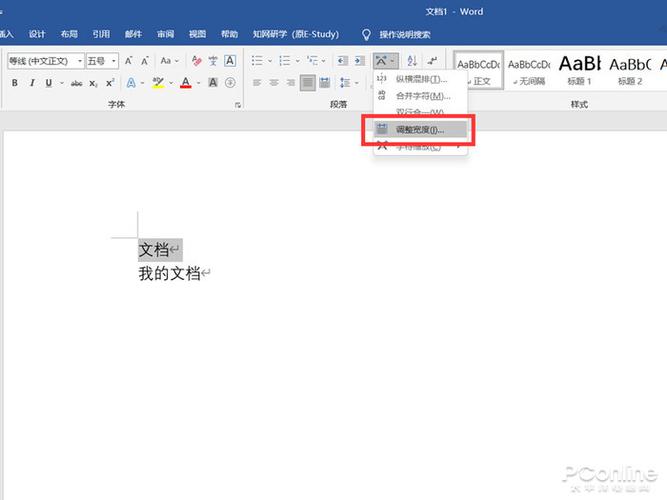Click the Phonetic Guide icon
667x500 pixels.
(x=213, y=61)
